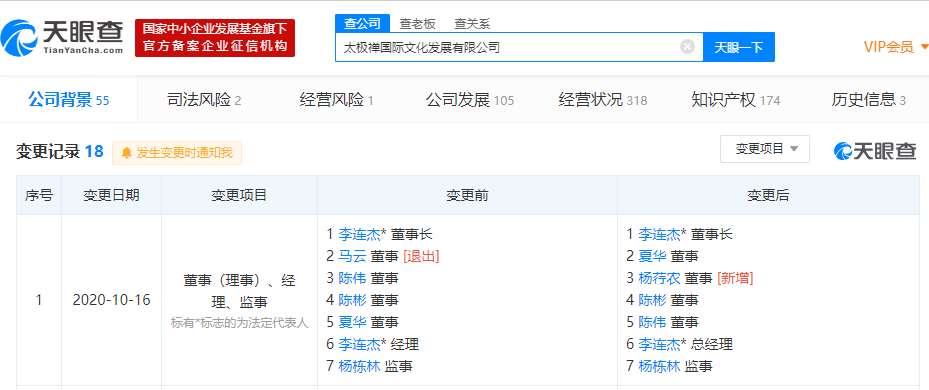This screenshot has height=390, width=929.
Task: Switch to the 查公司 search tab
Action: pyautogui.click(x=363, y=24)
